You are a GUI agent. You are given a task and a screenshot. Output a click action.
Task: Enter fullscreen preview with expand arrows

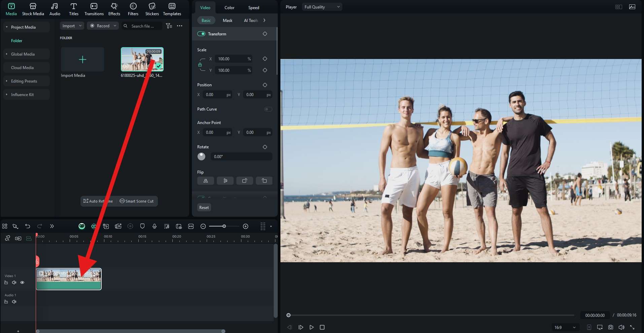632,327
